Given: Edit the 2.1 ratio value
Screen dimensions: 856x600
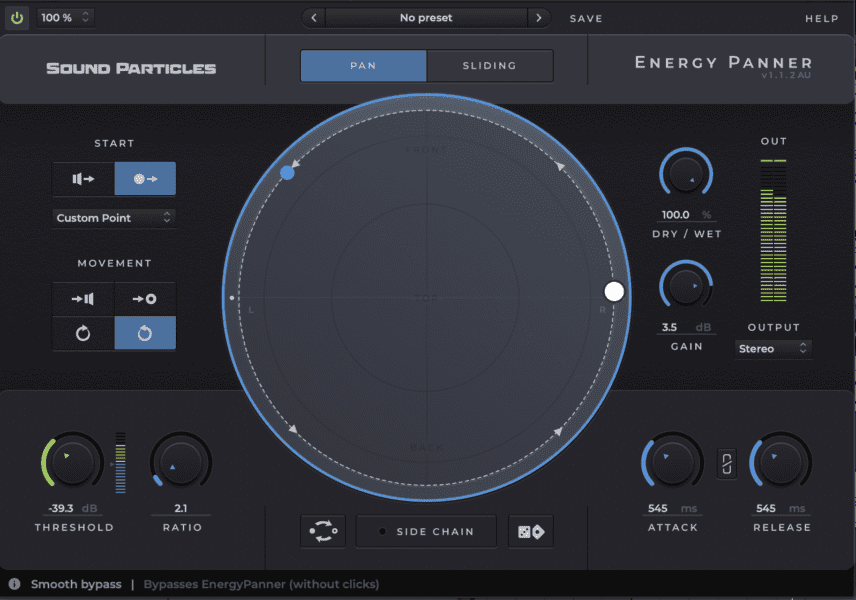Looking at the screenshot, I should pyautogui.click(x=181, y=508).
